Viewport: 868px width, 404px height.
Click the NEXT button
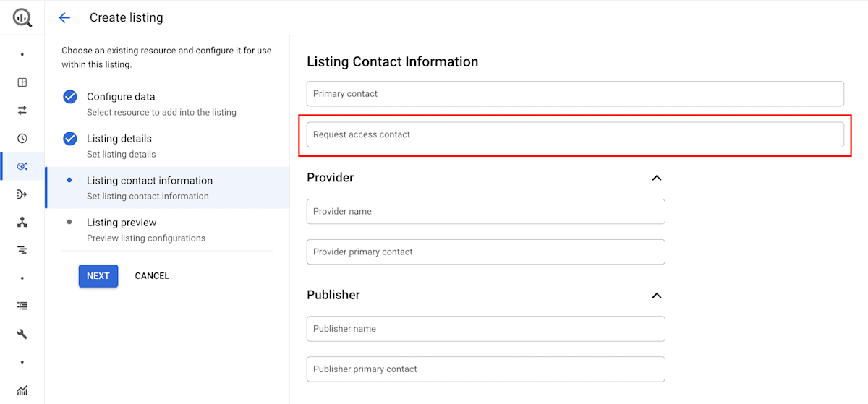[x=98, y=275]
